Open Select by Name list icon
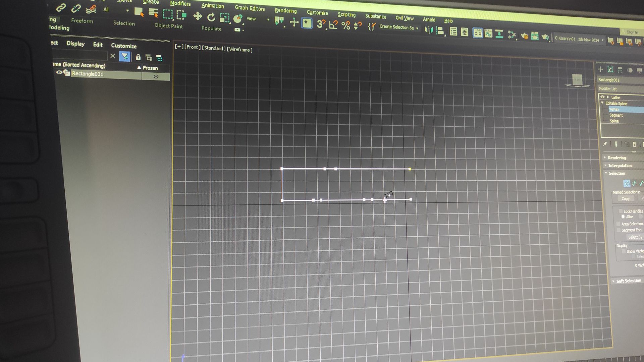This screenshot has width=644, height=362. click(x=153, y=13)
